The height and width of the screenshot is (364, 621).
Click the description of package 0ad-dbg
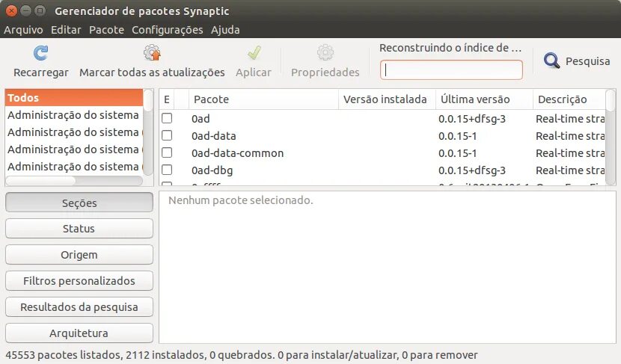click(x=570, y=170)
